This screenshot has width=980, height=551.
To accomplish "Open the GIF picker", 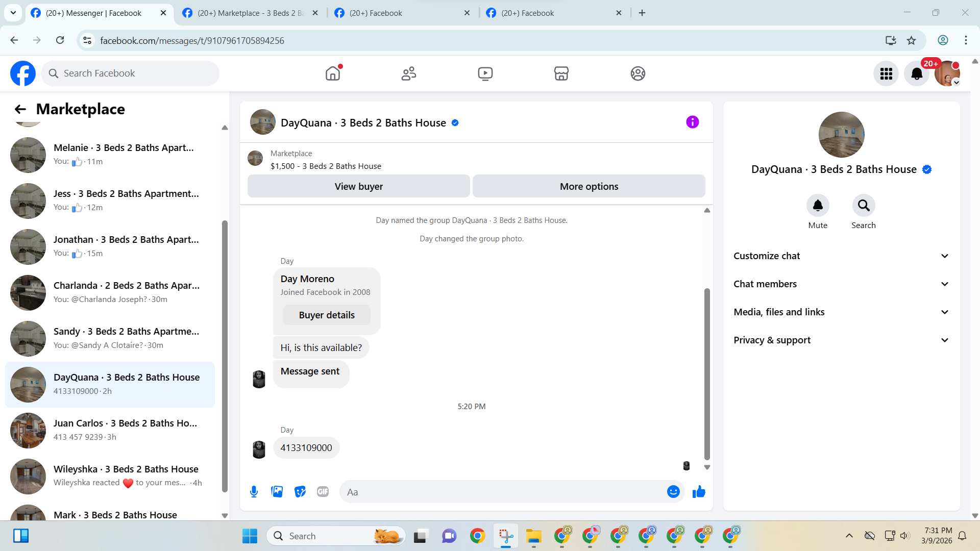I will [x=323, y=492].
